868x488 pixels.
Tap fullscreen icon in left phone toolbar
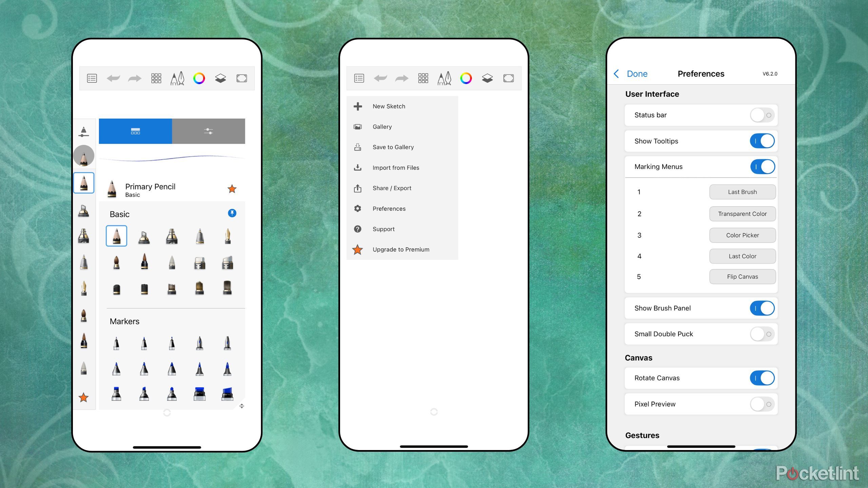[242, 78]
